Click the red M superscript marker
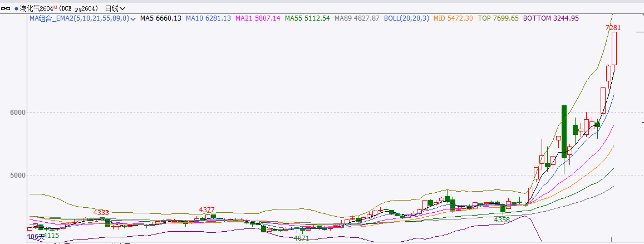The image size is (644, 244). tap(55, 8)
